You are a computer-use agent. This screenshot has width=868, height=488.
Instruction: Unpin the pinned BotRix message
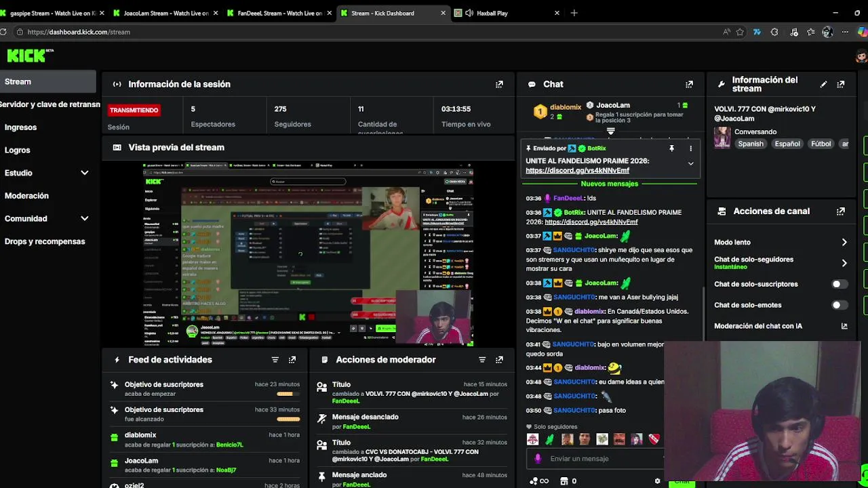point(671,148)
